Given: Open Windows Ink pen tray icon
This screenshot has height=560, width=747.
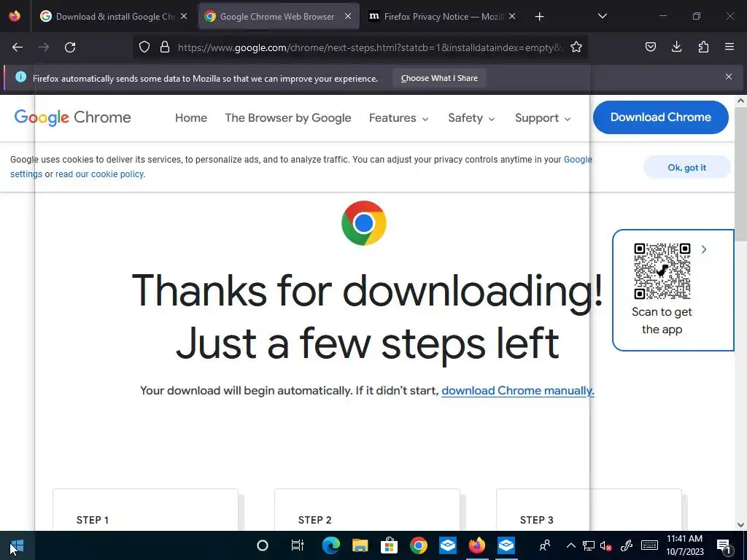Looking at the screenshot, I should click(x=627, y=545).
